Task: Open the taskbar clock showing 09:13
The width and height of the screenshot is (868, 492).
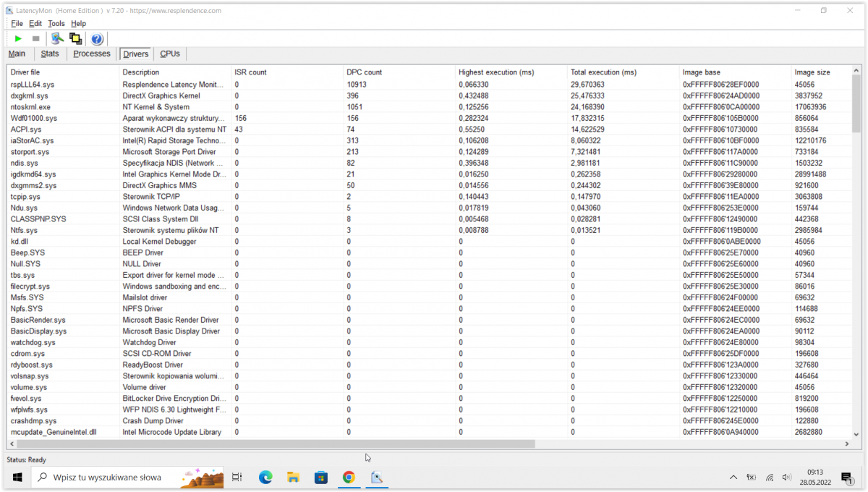Action: coord(814,477)
